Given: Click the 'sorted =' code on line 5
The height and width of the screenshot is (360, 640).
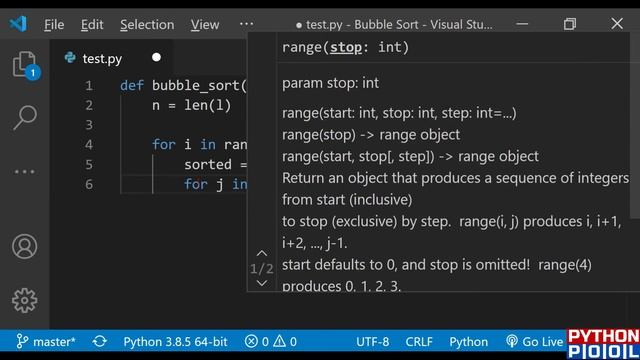Looking at the screenshot, I should (216, 164).
